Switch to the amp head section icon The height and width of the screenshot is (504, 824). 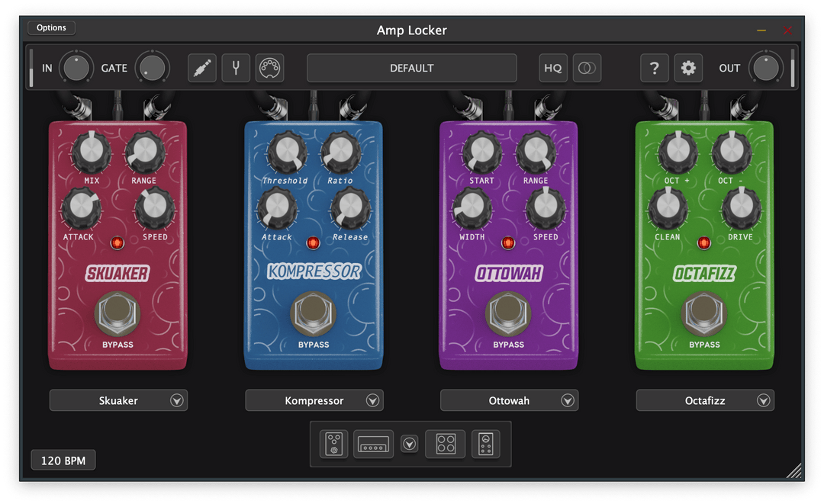(374, 444)
